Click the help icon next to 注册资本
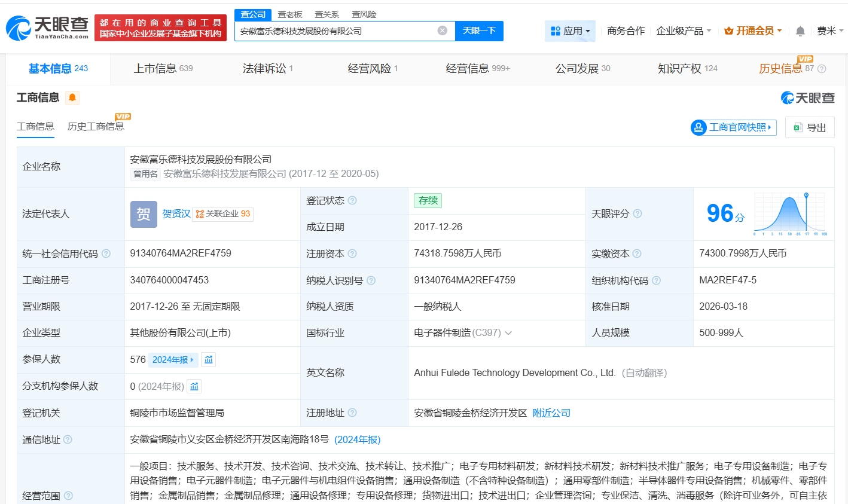 (x=352, y=253)
